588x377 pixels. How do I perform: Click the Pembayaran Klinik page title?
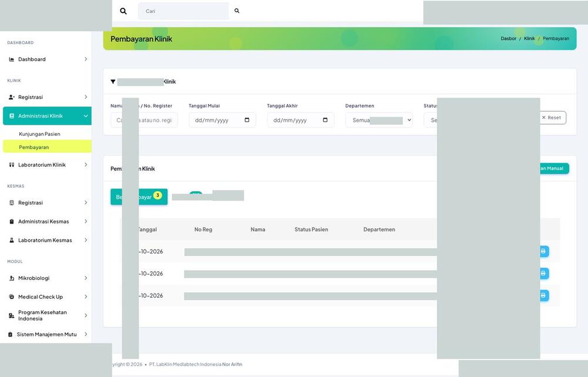pos(141,39)
